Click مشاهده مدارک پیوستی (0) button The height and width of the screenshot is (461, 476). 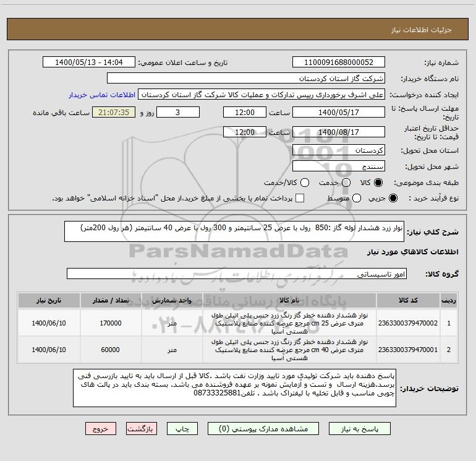pyautogui.click(x=263, y=429)
